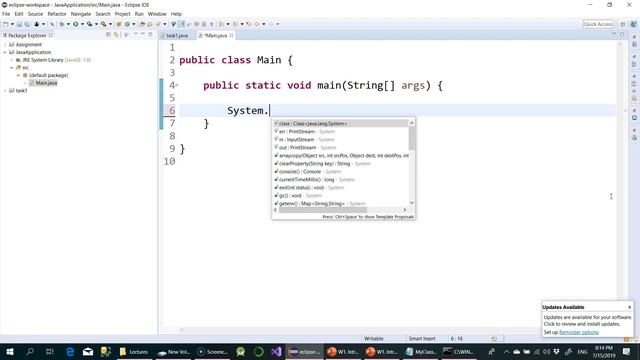Viewport: 640px width, 360px height.
Task: Click Collapse All in Package Explorer
Action: click(109, 35)
